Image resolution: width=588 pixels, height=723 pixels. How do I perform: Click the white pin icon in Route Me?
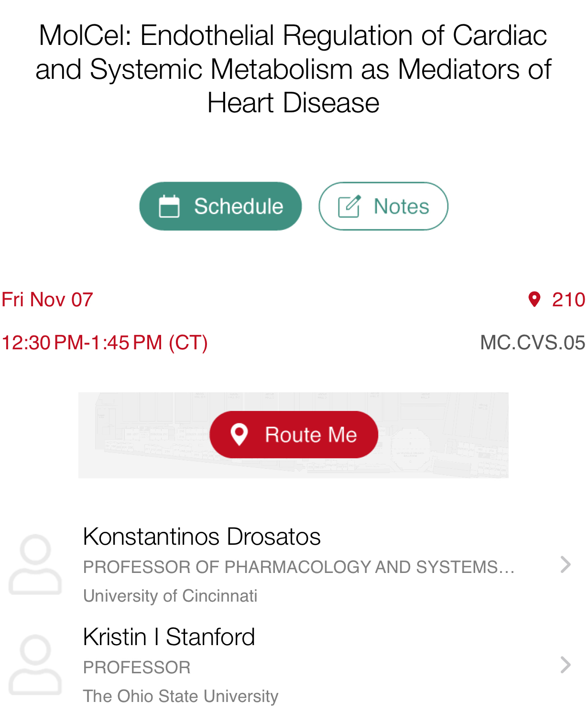(x=239, y=434)
